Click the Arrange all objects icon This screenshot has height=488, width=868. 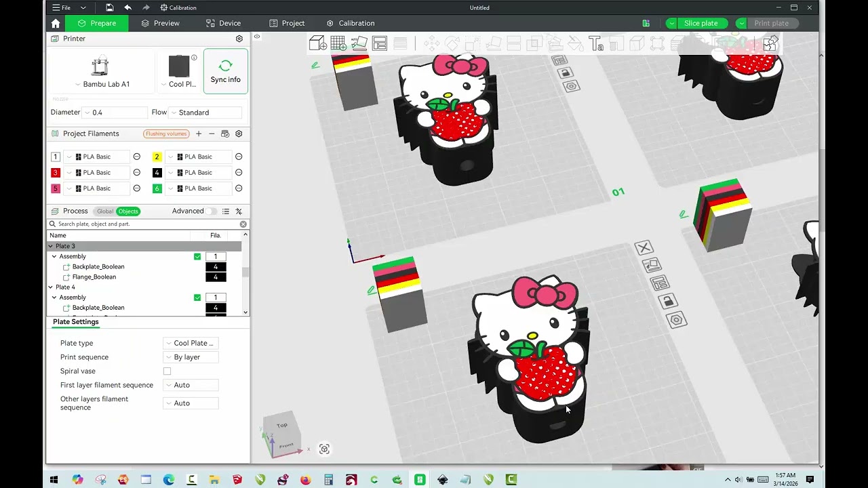tap(380, 44)
